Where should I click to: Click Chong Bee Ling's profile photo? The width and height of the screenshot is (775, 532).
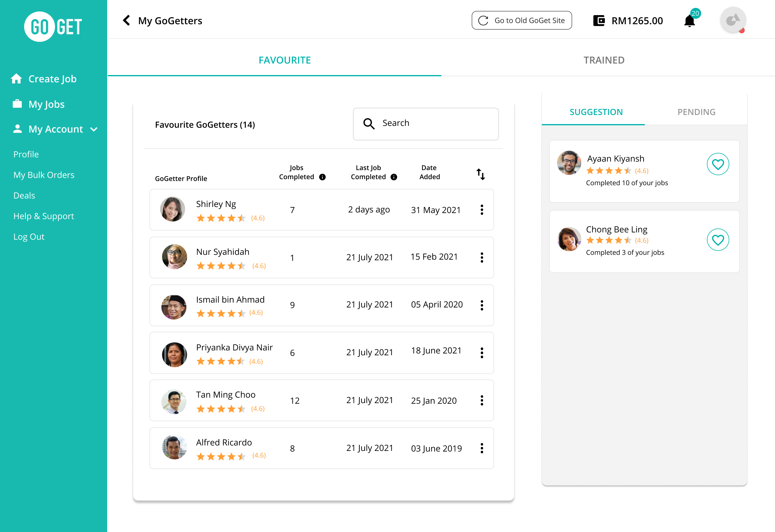(x=569, y=239)
